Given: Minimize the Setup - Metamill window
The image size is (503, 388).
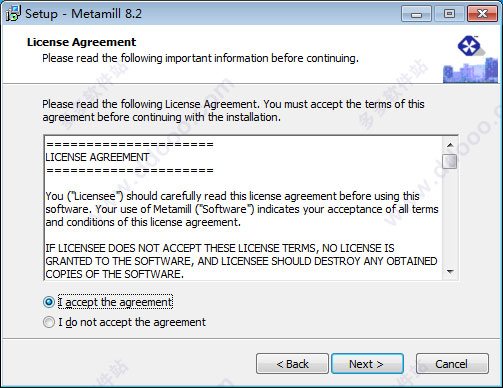Looking at the screenshot, I should pyautogui.click(x=416, y=14).
